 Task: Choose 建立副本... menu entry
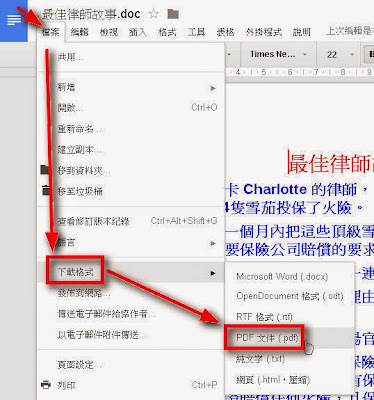pyautogui.click(x=131, y=150)
